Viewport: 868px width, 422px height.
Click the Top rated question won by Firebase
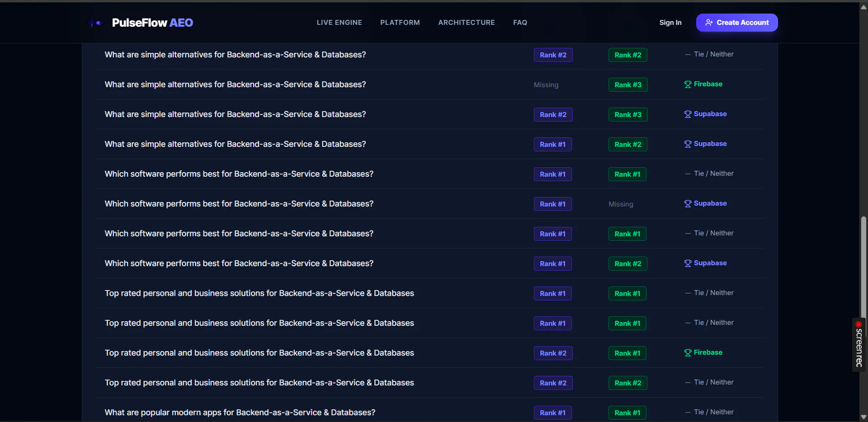(x=259, y=353)
